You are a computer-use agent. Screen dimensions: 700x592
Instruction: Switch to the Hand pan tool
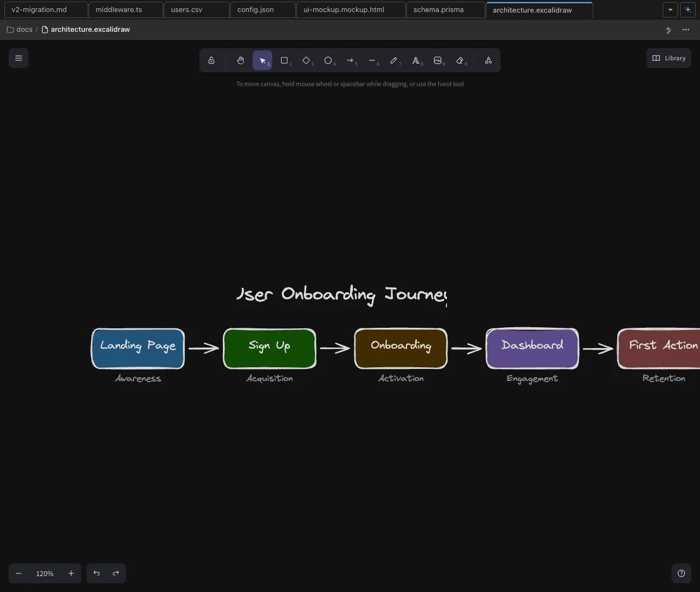click(240, 60)
